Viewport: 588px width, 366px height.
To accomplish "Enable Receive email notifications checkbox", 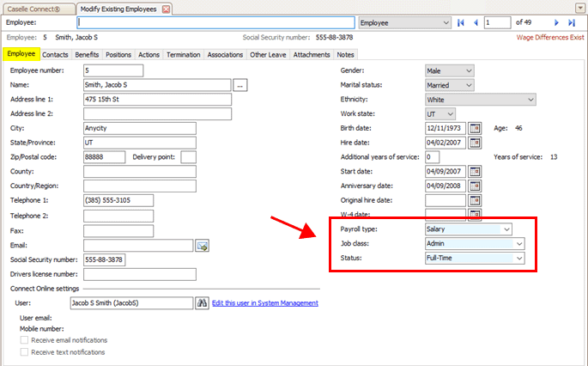I will tap(24, 340).
